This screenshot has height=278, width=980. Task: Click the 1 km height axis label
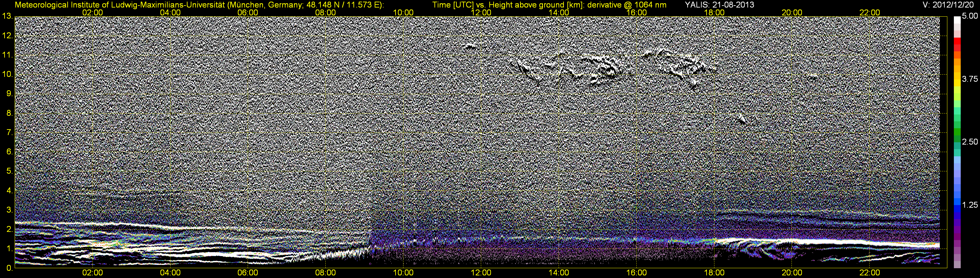(9, 249)
